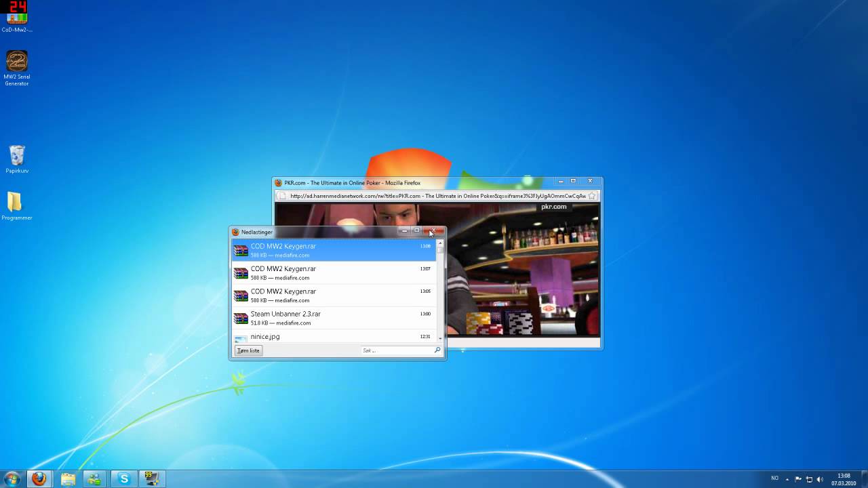Click the RAR icon of the 13:05 download
Viewport: 868px width, 488px height.
click(x=241, y=296)
